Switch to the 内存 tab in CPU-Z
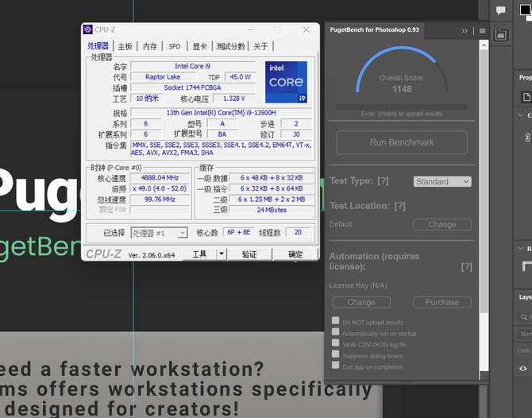This screenshot has width=532, height=418. click(149, 47)
